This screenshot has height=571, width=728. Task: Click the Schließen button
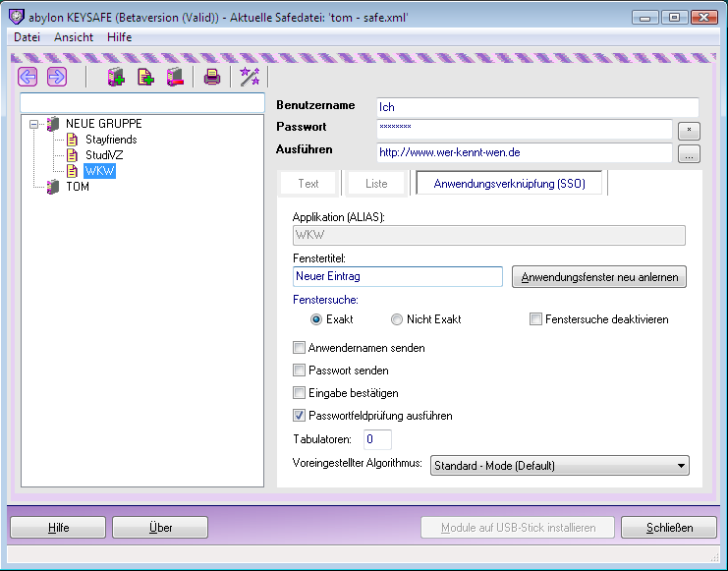[x=669, y=528]
